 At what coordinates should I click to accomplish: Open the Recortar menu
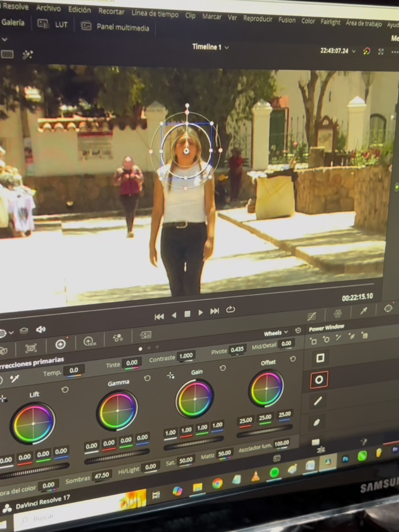click(x=112, y=12)
